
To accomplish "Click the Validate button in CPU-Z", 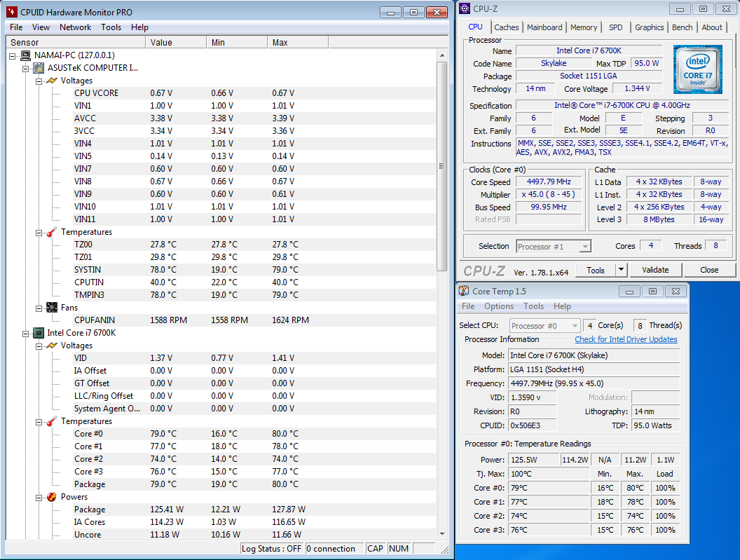I will [655, 270].
